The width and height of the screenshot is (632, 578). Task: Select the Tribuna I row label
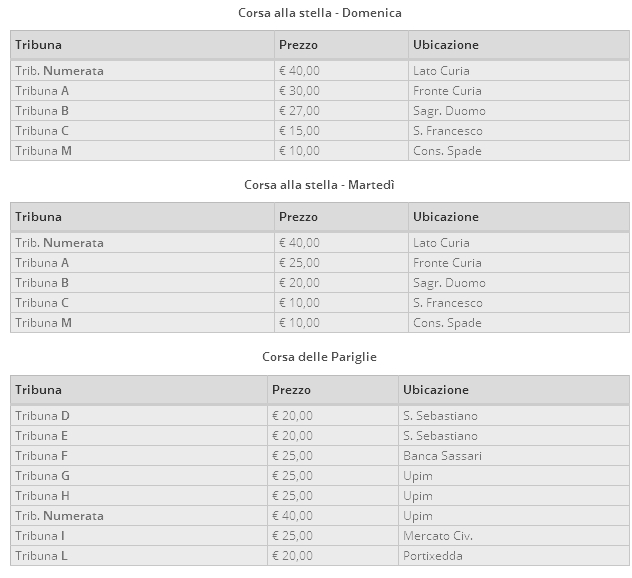(41, 536)
